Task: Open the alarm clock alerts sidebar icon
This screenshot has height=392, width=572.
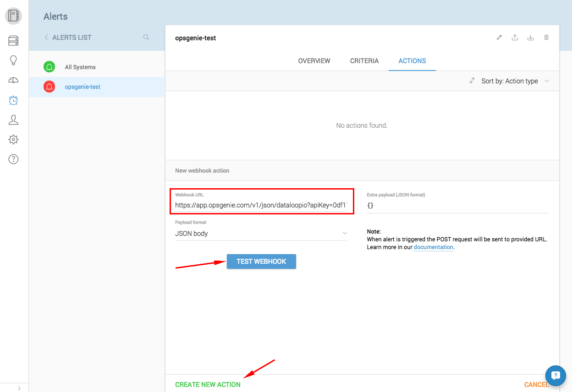Action: click(x=14, y=100)
